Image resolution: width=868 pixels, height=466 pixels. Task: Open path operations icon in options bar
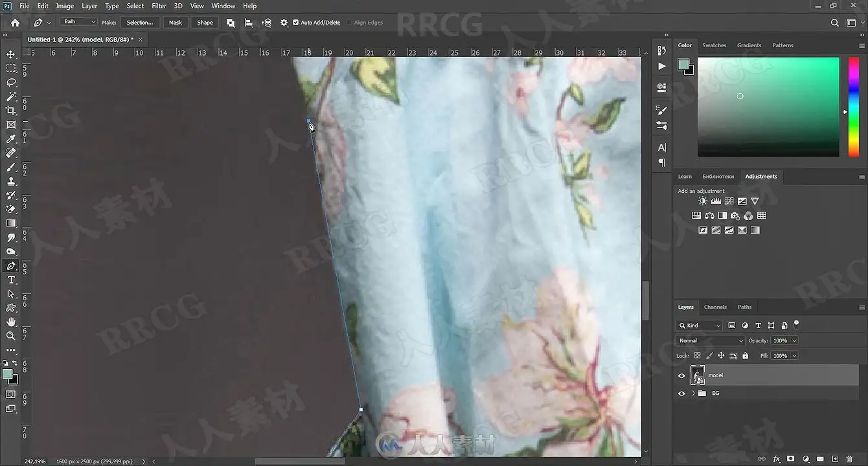231,23
